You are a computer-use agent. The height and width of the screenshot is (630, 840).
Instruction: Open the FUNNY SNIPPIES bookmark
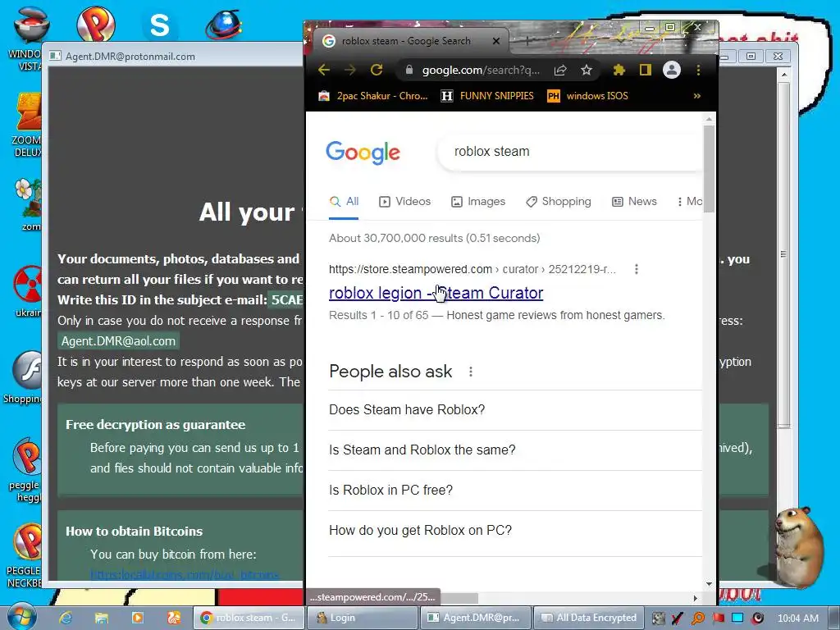pos(487,96)
